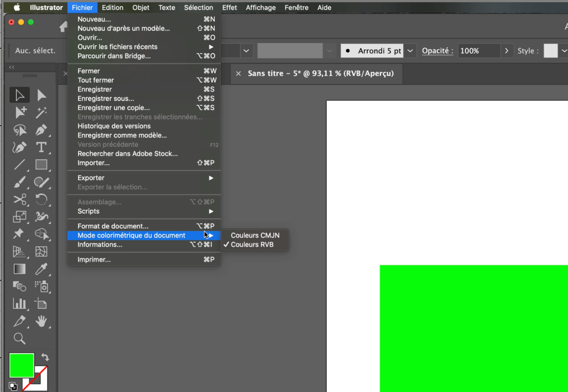Choose Rechercher dans Adobe Stock... item
The image size is (568, 392).
pos(144,154)
